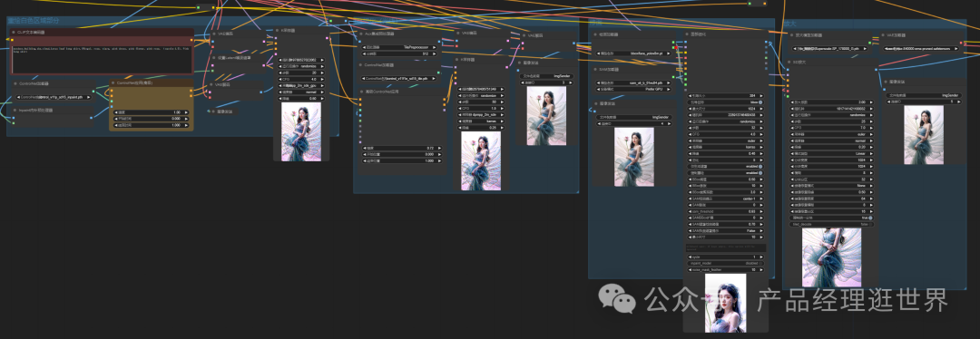Collapse the CLIP text encoder node dot
Viewport: 980px width, 339px height.
coord(14,32)
